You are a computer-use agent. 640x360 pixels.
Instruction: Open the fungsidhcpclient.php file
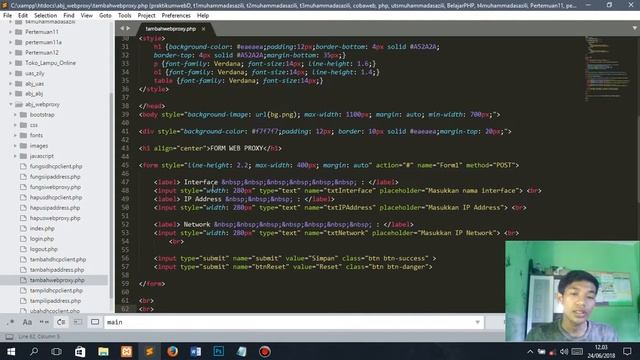click(x=56, y=167)
